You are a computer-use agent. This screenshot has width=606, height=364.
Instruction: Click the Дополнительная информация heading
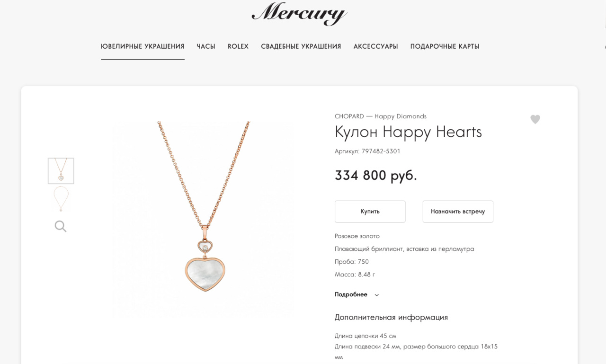coord(391,317)
